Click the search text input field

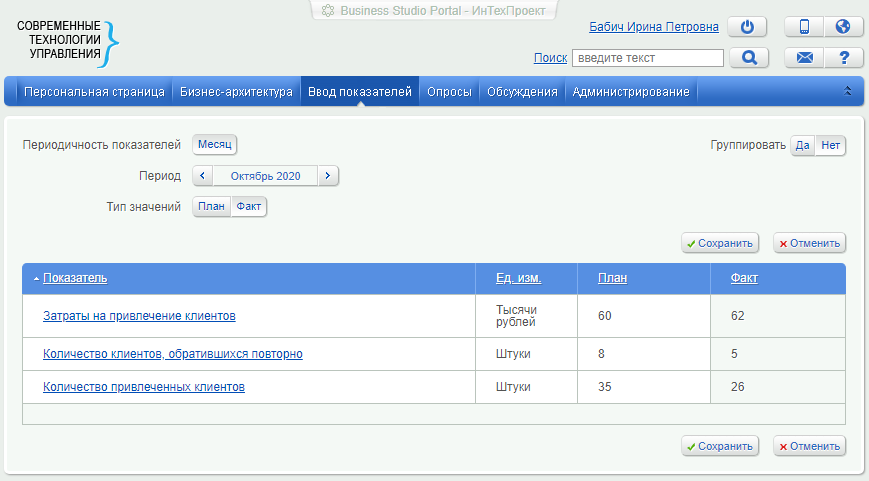[x=647, y=58]
